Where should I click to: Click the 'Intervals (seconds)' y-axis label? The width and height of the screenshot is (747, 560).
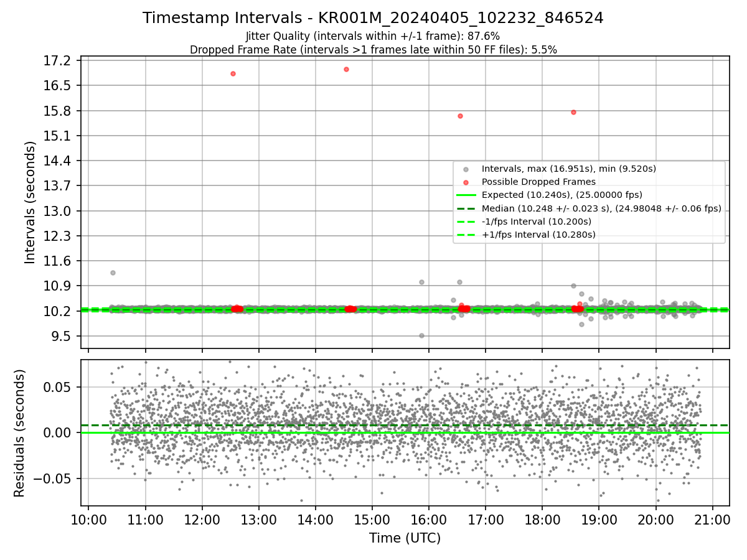(30, 202)
